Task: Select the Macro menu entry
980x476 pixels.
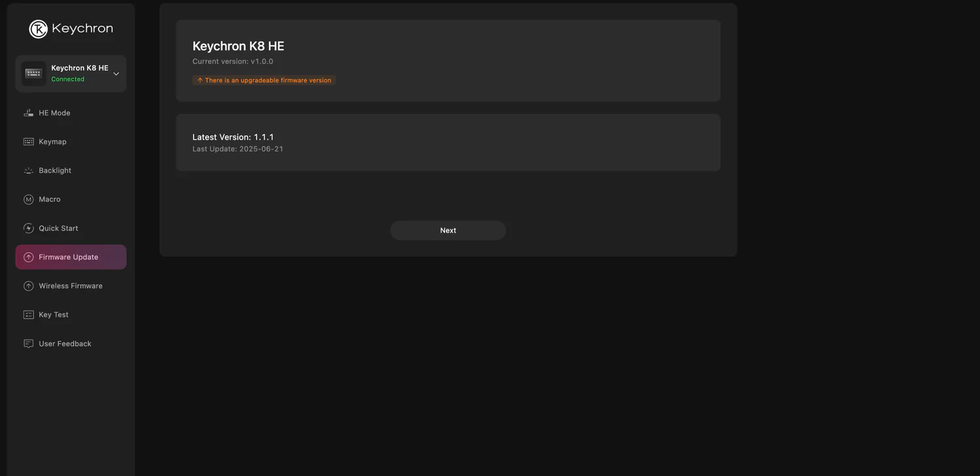Action: pos(71,199)
